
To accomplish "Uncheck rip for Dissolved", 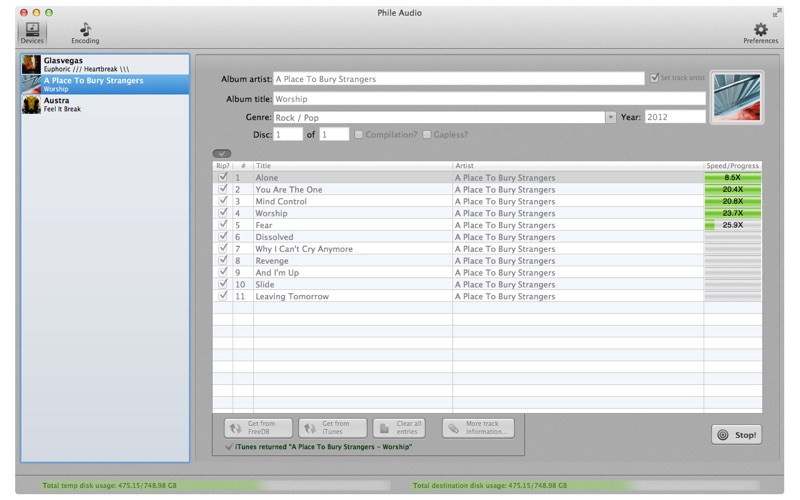I will [x=222, y=236].
